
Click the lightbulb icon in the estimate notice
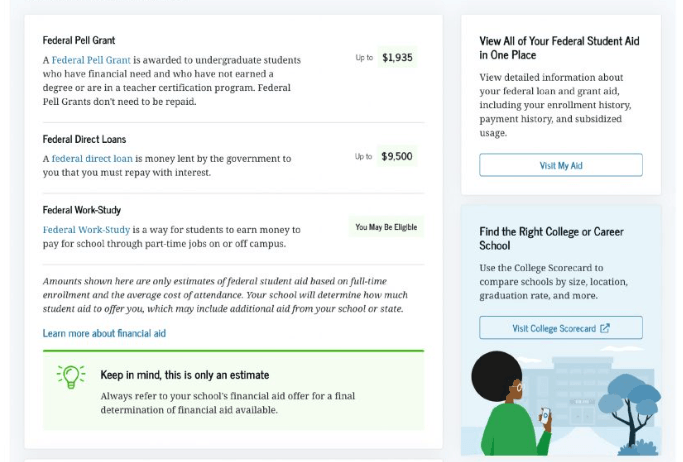click(71, 377)
